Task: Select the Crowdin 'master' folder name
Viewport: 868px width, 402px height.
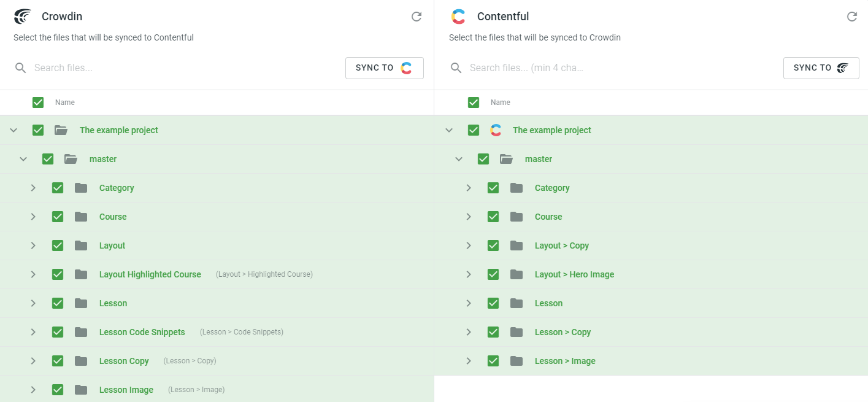Action: pos(103,159)
